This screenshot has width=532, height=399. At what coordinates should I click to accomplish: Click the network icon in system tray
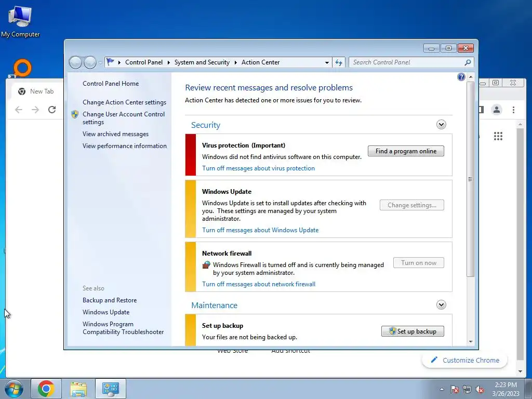pos(467,389)
